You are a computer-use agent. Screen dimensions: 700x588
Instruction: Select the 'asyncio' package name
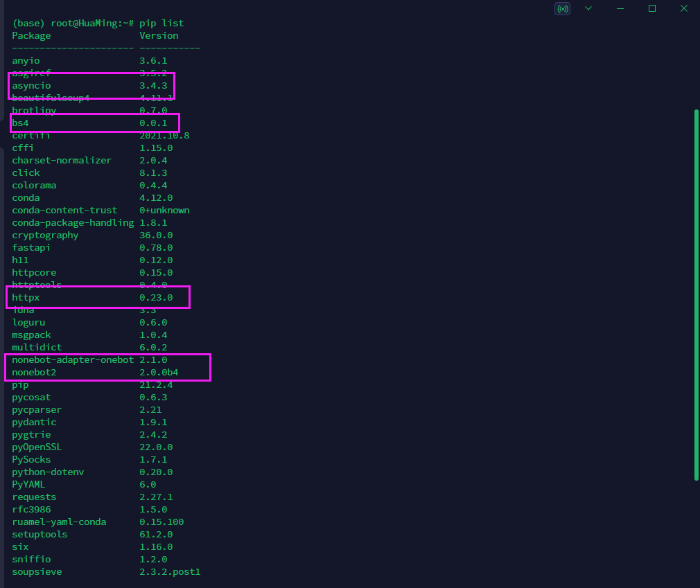[31, 86]
